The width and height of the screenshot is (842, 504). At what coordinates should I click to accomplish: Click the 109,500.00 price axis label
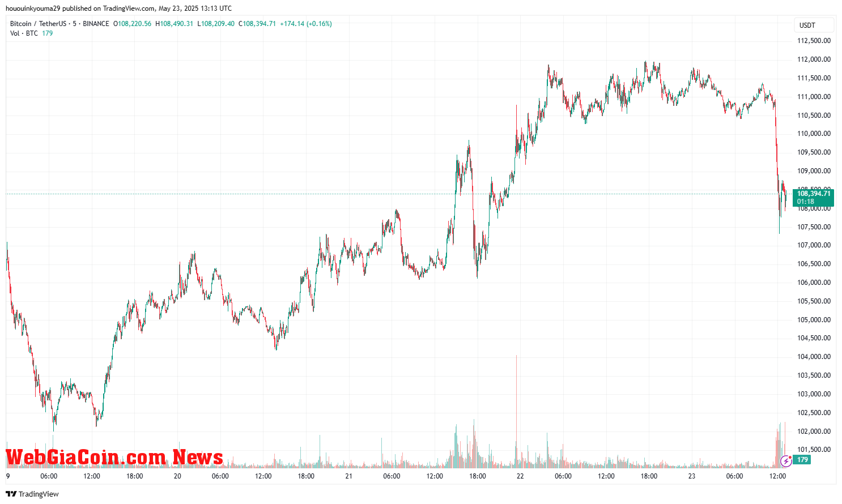pyautogui.click(x=814, y=152)
